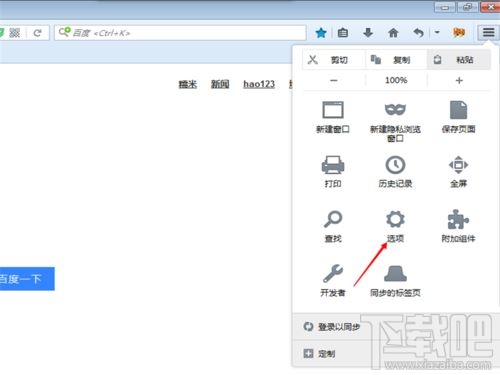Open synced tabs (同步的标签页)
This screenshot has width=500, height=375.
click(395, 281)
